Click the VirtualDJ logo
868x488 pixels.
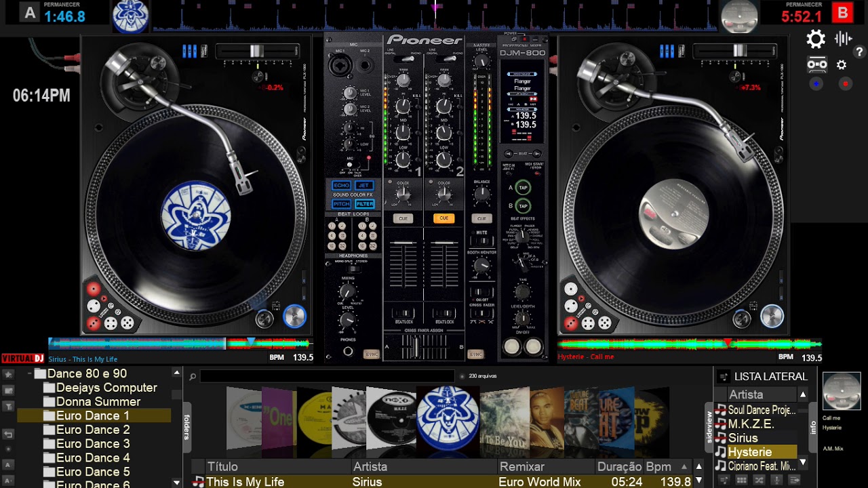22,359
